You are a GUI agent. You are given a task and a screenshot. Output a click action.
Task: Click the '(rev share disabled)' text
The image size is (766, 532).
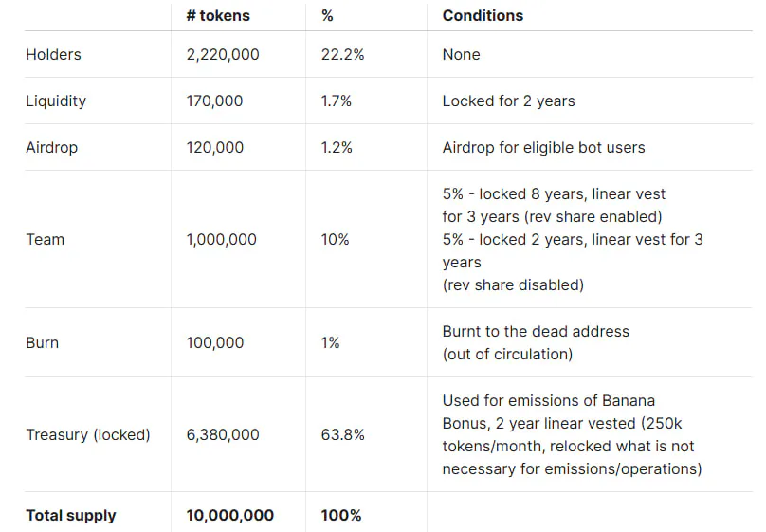click(x=513, y=284)
